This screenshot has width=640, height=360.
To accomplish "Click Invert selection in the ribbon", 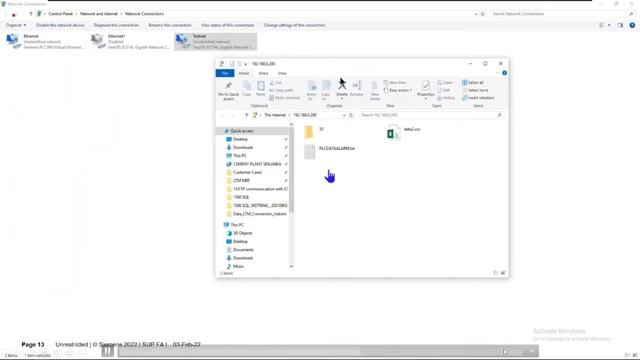I will click(478, 98).
